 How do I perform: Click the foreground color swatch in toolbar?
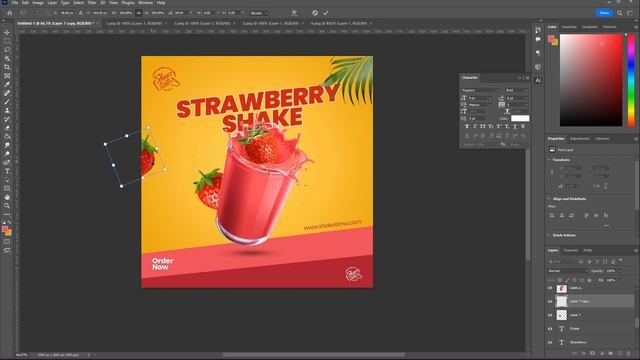(5, 229)
